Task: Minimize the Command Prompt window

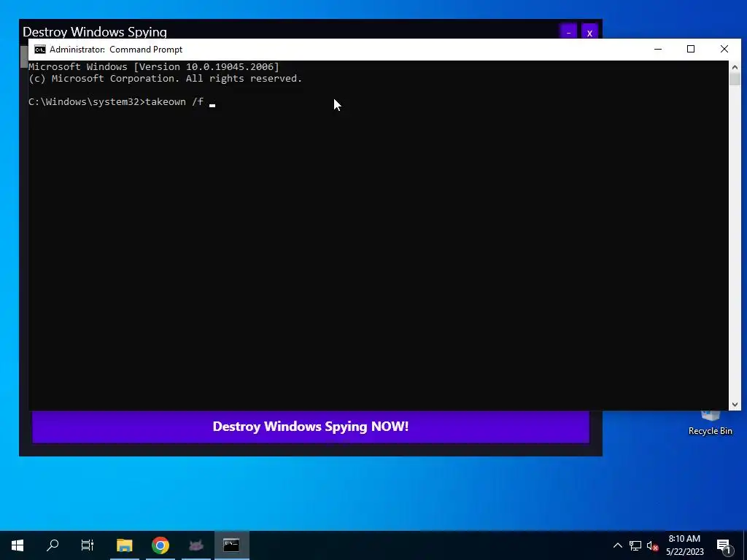Action: point(658,49)
